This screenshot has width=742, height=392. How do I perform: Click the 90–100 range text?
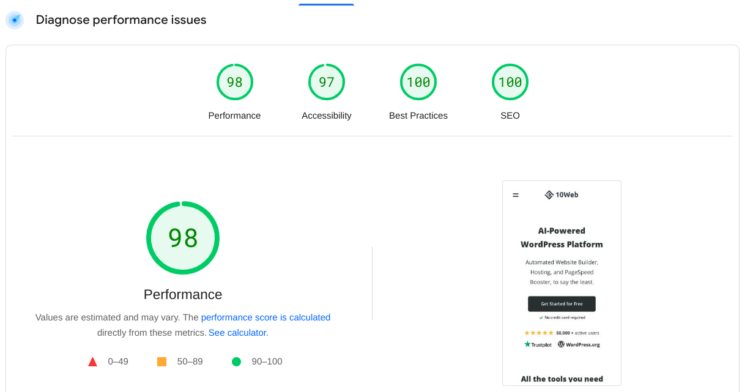[267, 362]
